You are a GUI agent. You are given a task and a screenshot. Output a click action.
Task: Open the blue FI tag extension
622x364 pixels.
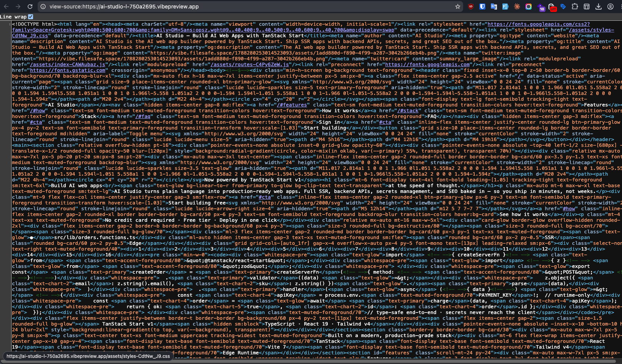[x=505, y=7]
